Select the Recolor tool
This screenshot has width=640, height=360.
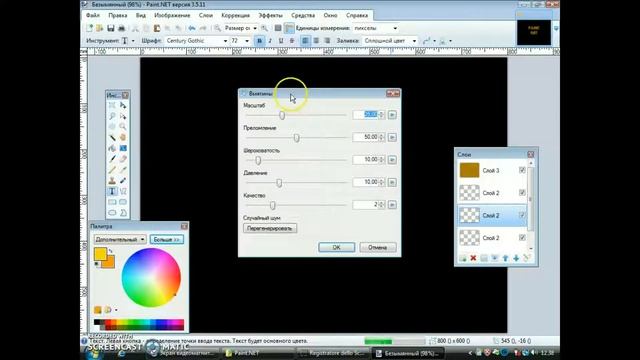[123, 180]
